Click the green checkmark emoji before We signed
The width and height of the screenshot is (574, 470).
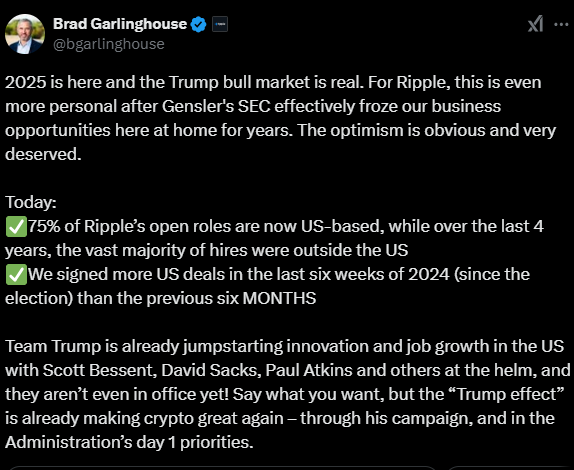16,275
